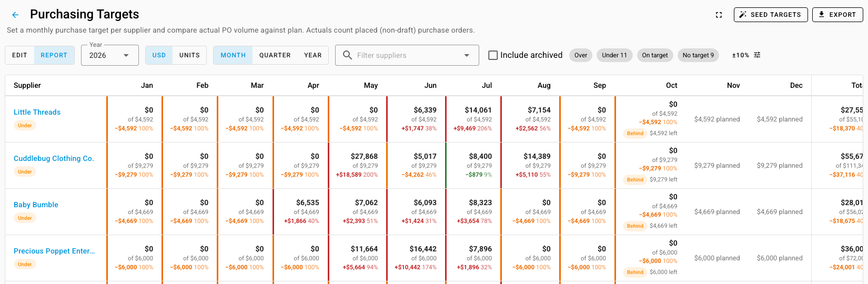Switch to Edit mode
The height and width of the screenshot is (284, 868).
[20, 55]
